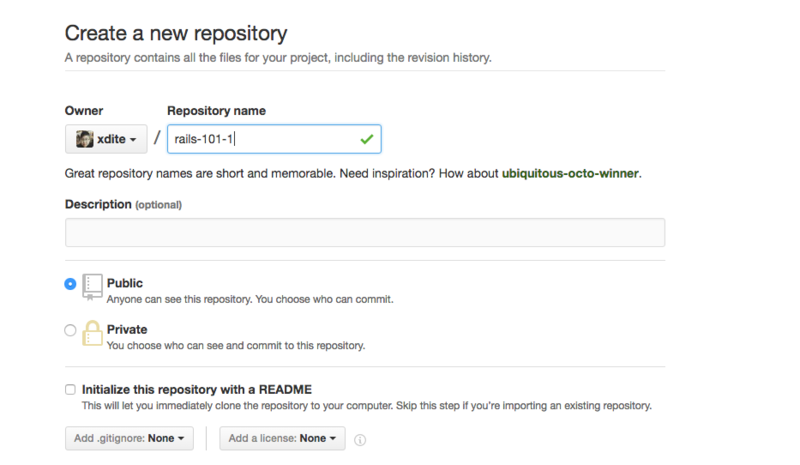Click the Repository name field label
800x465 pixels.
pyautogui.click(x=216, y=111)
